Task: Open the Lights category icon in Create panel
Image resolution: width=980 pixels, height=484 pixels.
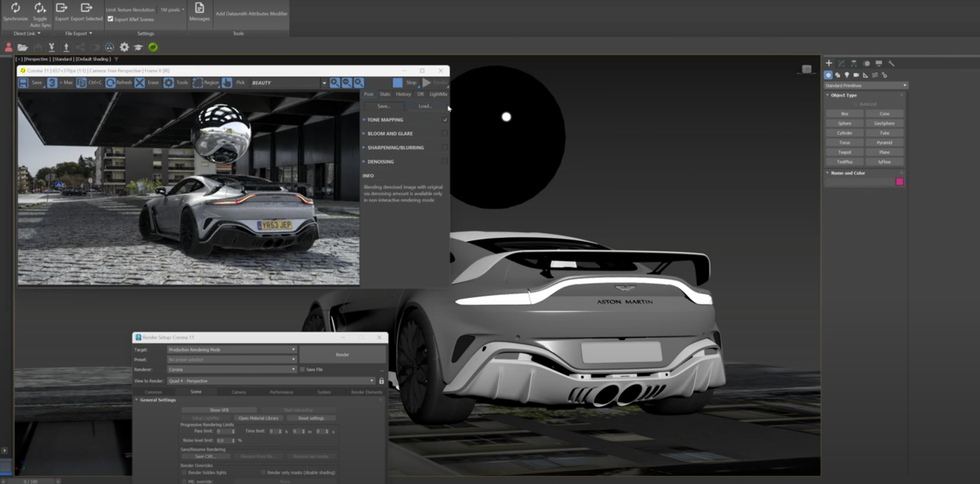Action: click(x=847, y=75)
